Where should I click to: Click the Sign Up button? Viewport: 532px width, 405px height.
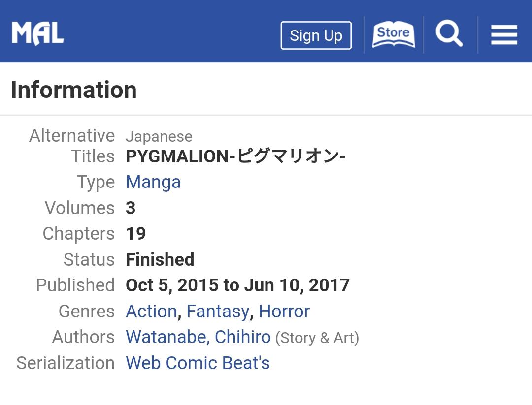coord(316,35)
